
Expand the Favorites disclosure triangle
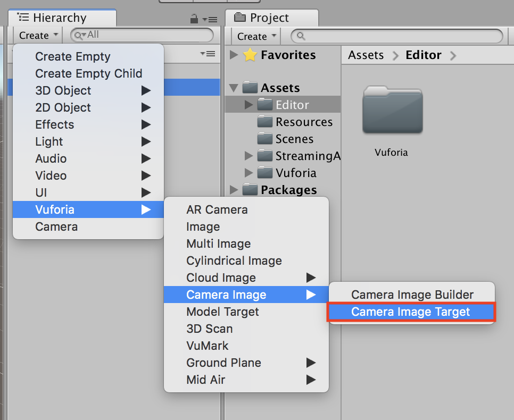click(234, 55)
